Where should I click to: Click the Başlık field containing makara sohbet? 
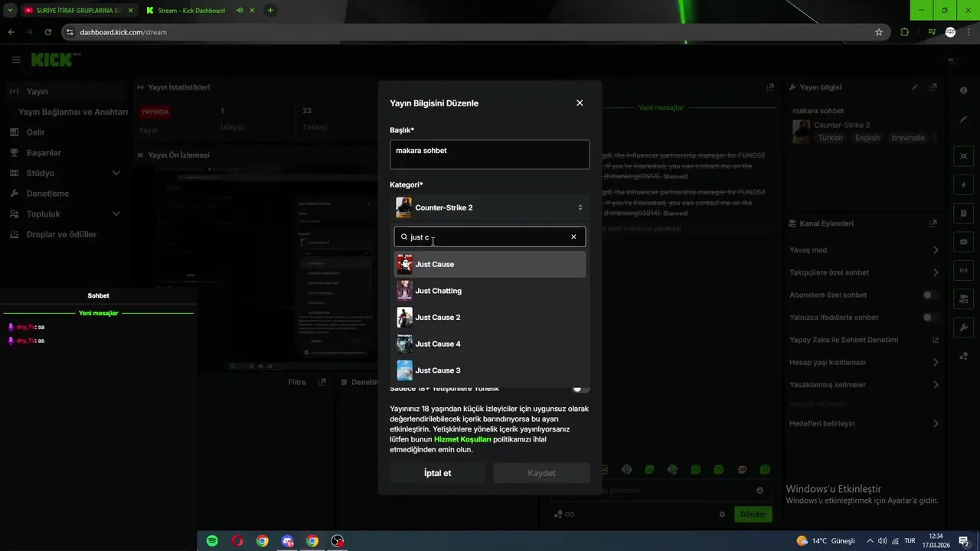(x=489, y=155)
